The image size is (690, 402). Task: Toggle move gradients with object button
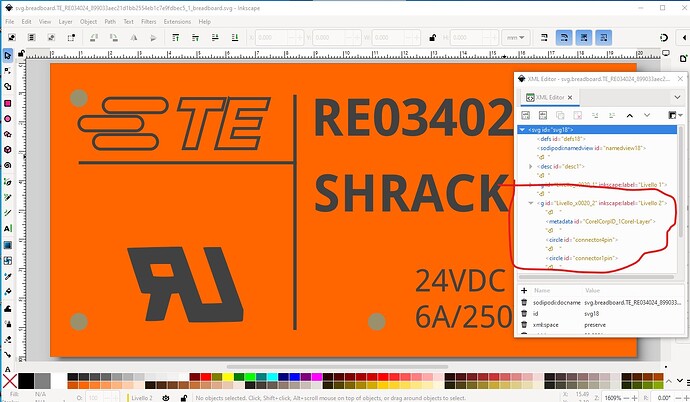(x=584, y=37)
